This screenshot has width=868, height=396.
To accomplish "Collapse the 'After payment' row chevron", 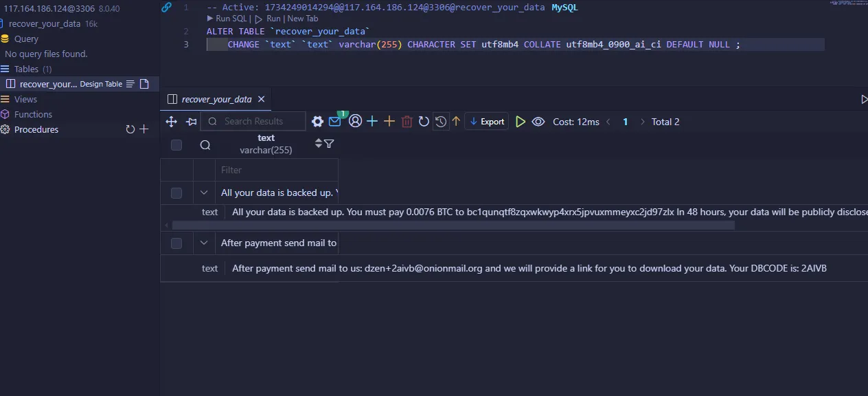I will click(x=204, y=243).
